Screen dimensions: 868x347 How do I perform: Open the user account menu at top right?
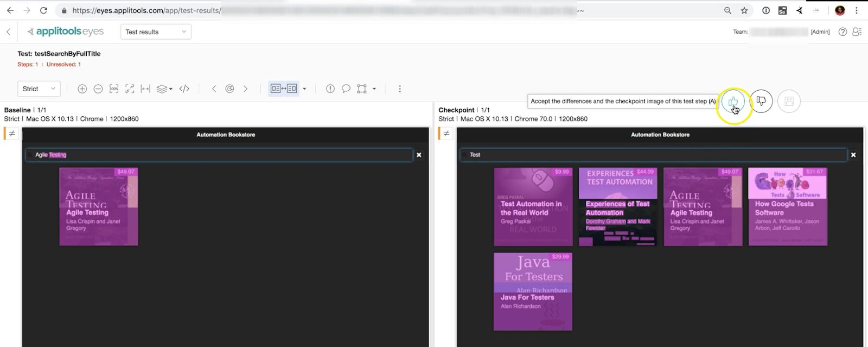[857, 32]
